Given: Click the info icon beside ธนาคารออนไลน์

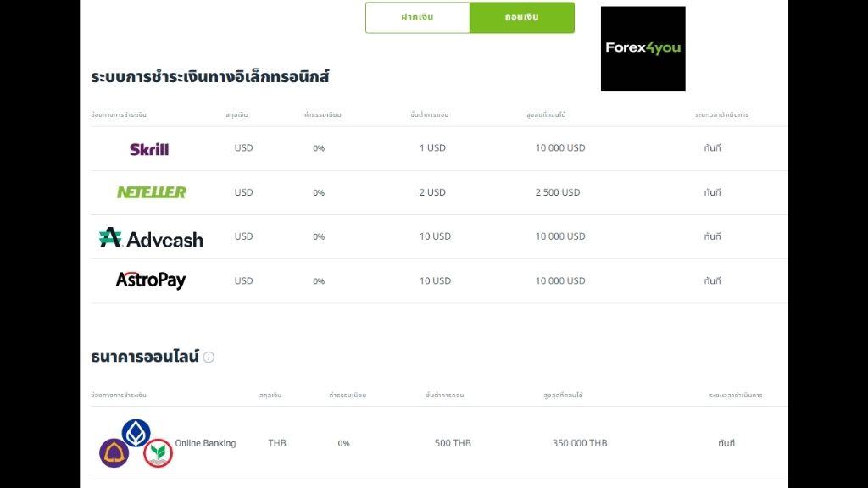Looking at the screenshot, I should pos(209,358).
